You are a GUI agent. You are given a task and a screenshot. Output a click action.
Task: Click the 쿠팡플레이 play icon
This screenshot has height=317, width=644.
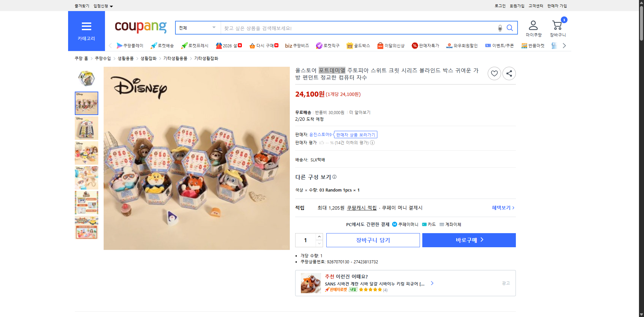(x=119, y=45)
